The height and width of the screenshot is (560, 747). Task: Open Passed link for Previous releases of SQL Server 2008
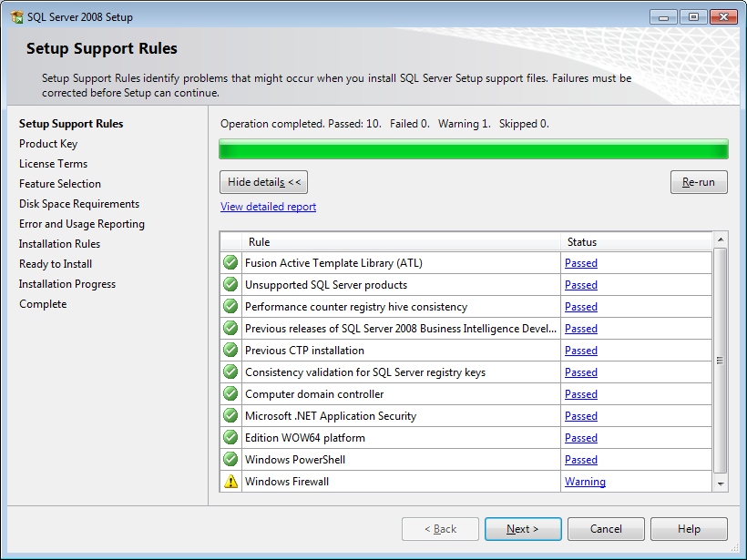[580, 329]
